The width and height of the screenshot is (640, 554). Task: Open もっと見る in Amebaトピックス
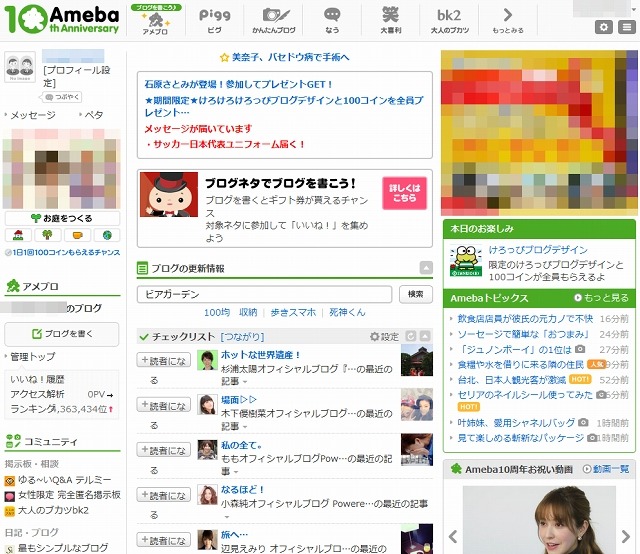pos(602,298)
